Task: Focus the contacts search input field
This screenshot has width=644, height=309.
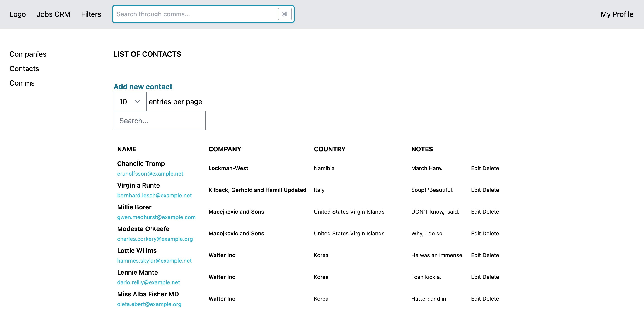Action: [159, 121]
